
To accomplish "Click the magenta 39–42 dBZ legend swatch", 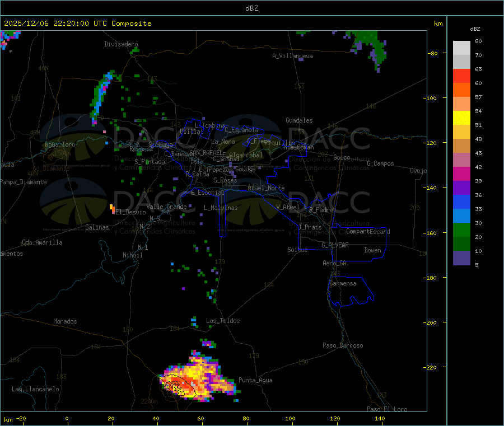I will point(461,174).
